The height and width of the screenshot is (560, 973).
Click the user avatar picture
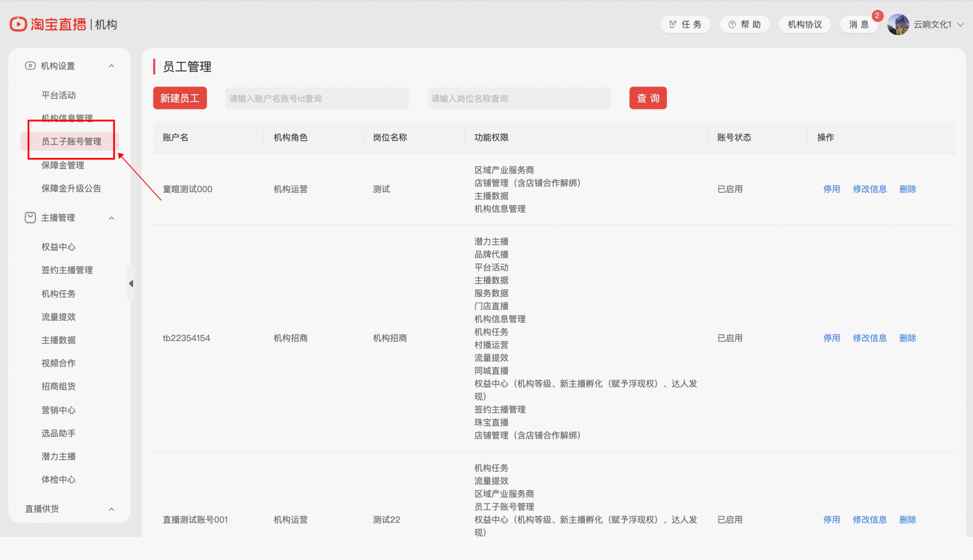pos(898,24)
